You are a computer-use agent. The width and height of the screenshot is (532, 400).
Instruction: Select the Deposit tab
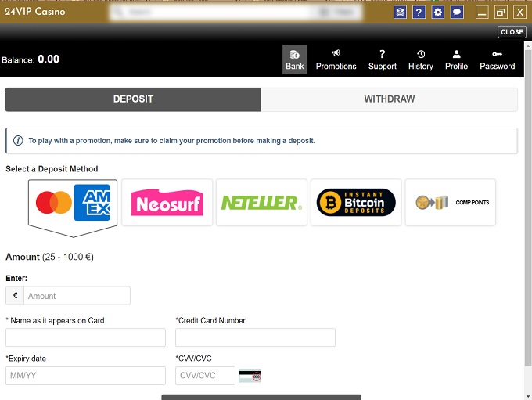pos(133,99)
